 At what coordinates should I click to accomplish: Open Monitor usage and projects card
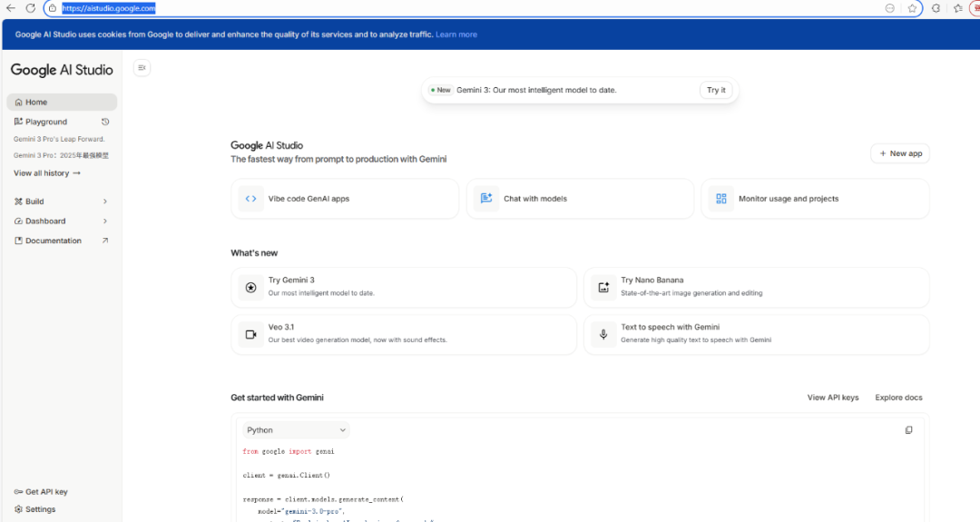tap(815, 199)
